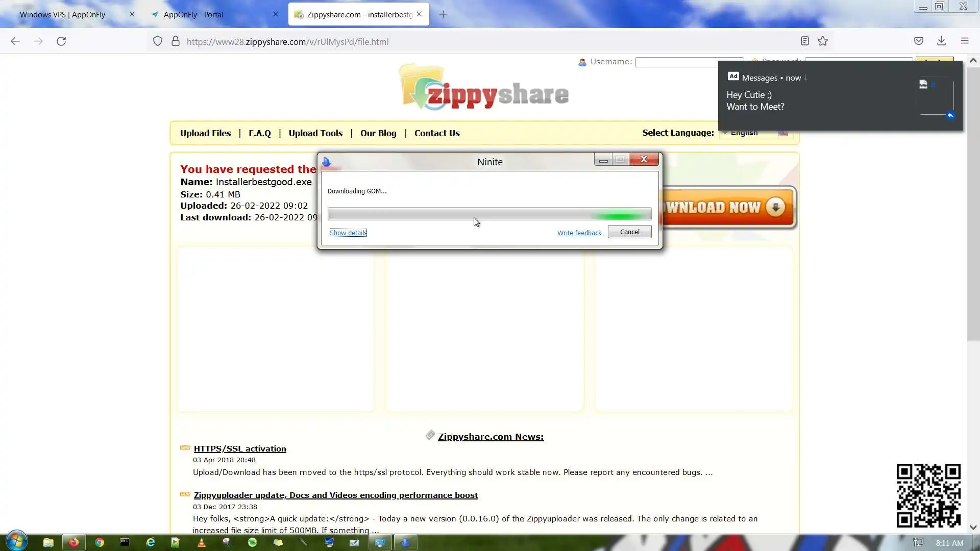The height and width of the screenshot is (551, 980).
Task: Expand the ad notification arrow next to now
Action: [x=806, y=78]
